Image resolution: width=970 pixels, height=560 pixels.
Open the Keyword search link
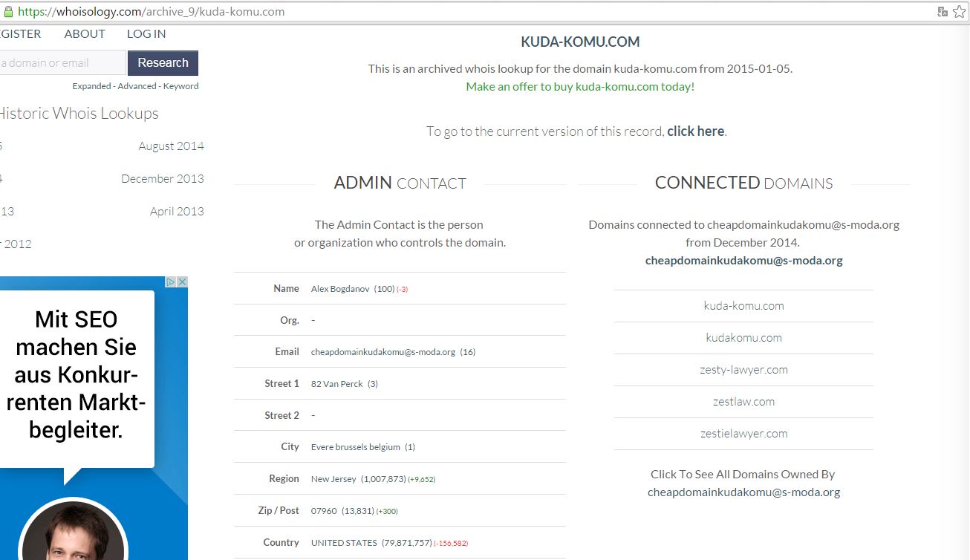tap(181, 86)
